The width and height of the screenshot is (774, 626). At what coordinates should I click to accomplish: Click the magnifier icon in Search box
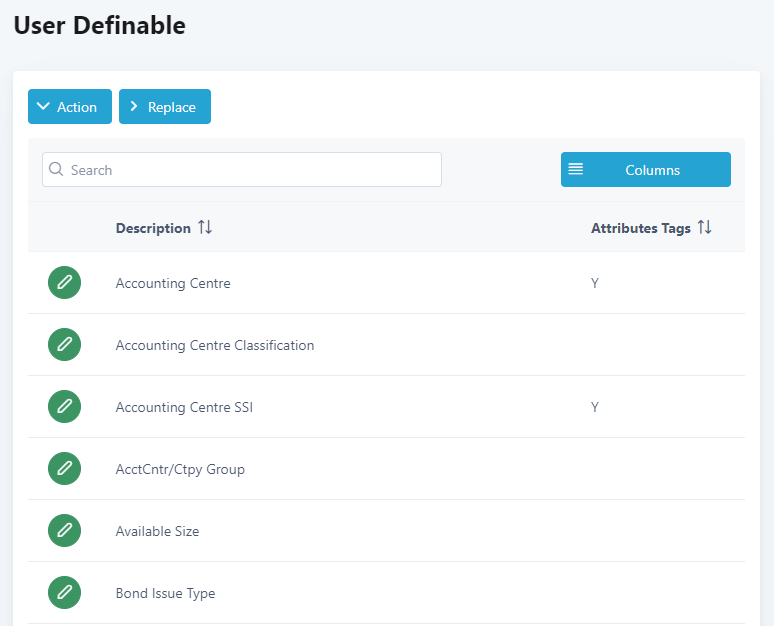(x=57, y=170)
